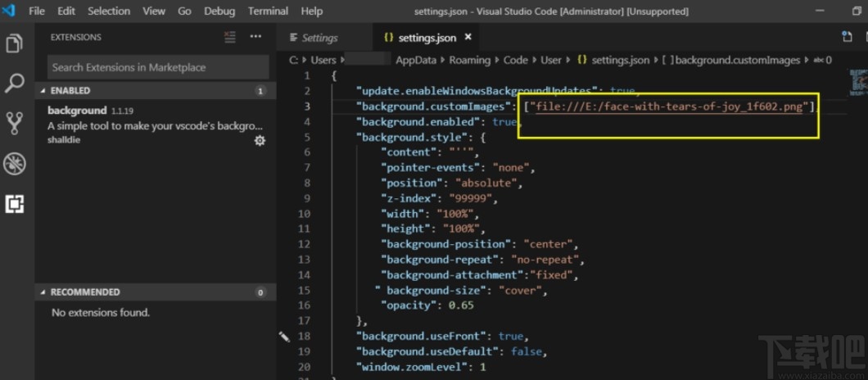The image size is (868, 380).
Task: Open the file:///E:/face-with-tears-of-joy_1f602.png link
Action: [x=669, y=107]
